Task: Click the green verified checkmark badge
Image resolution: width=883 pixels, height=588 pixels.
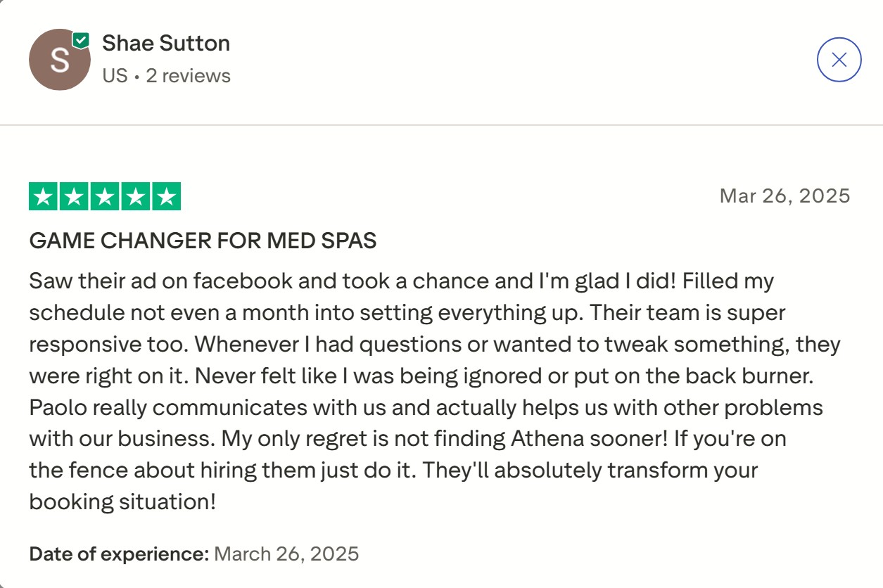Action: coord(81,40)
